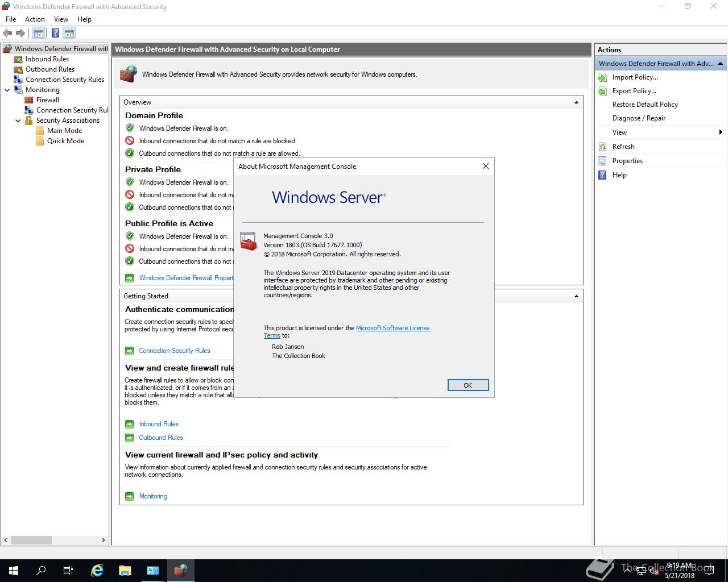The image size is (728, 582).
Task: Click the taskbar Search icon
Action: pos(41,571)
